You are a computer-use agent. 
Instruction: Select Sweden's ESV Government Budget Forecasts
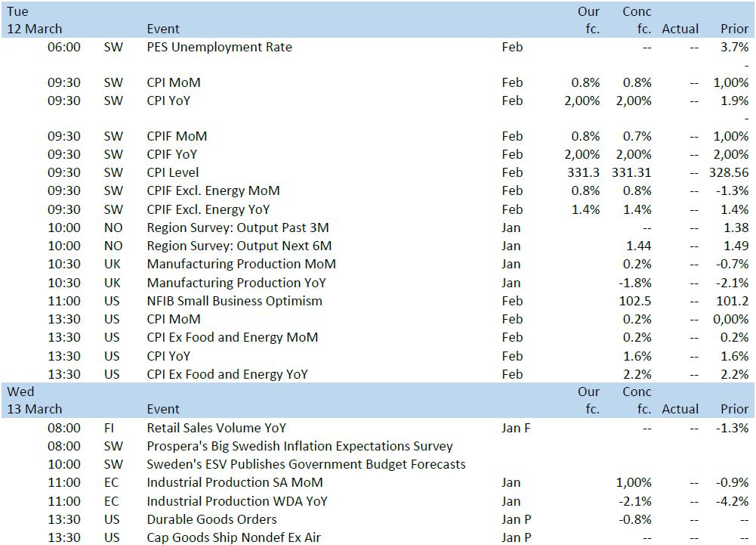(306, 464)
